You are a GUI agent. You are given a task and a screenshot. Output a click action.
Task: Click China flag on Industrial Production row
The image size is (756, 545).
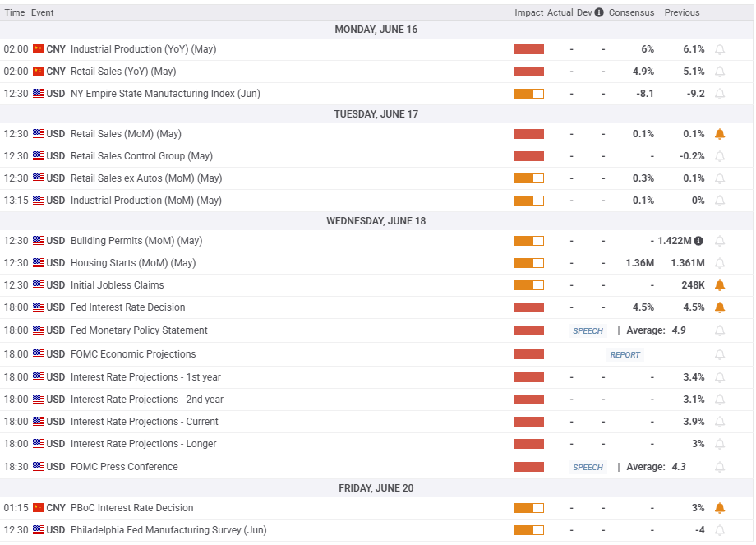(x=39, y=49)
